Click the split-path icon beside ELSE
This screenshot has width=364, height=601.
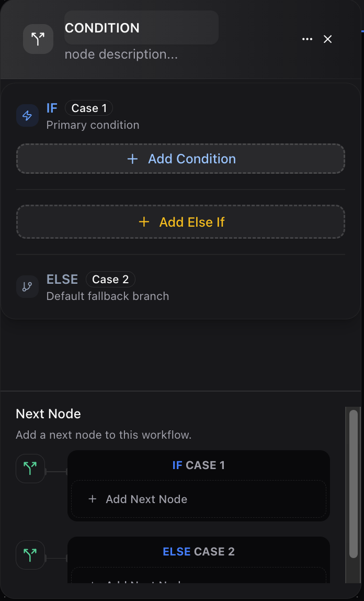coord(27,286)
